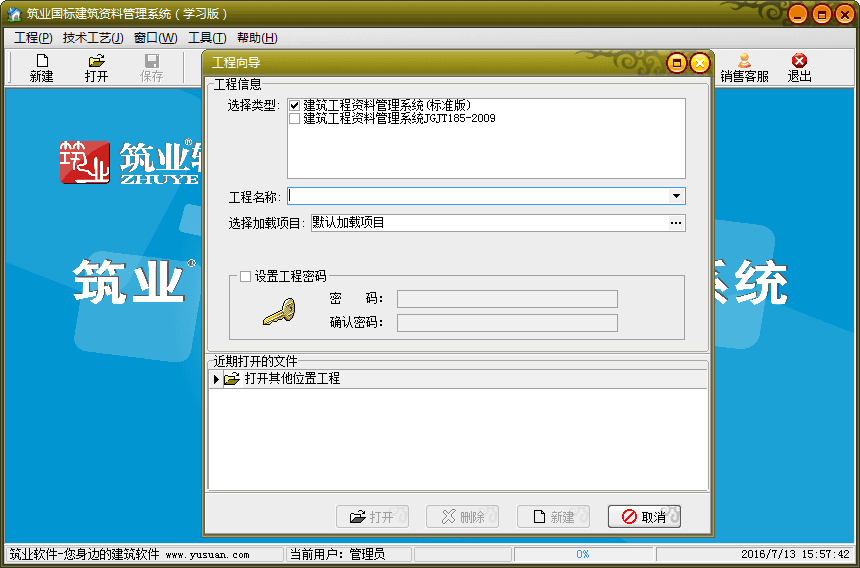Open the 帮助(H) menu
The width and height of the screenshot is (860, 568).
[x=257, y=38]
